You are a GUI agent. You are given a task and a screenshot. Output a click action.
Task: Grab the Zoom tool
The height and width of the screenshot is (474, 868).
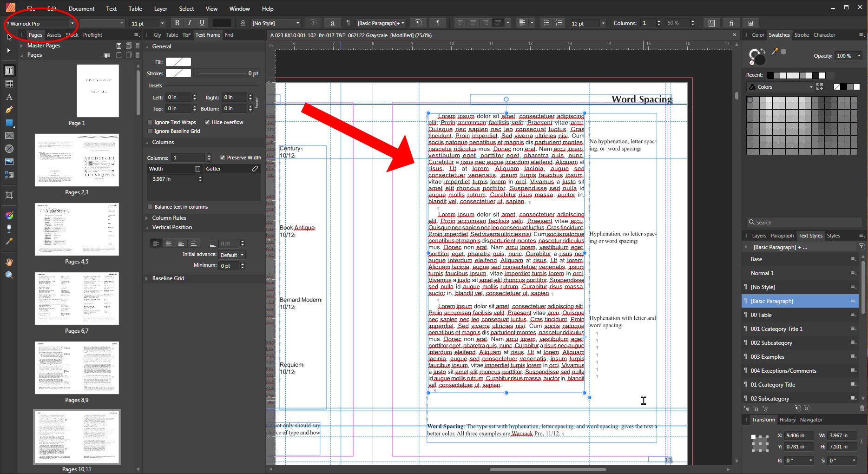pyautogui.click(x=9, y=274)
